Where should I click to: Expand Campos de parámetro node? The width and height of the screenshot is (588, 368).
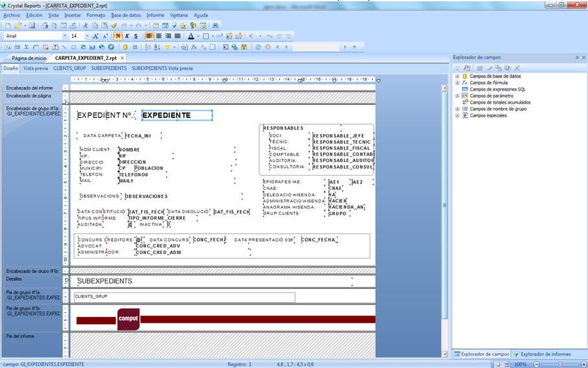[457, 96]
